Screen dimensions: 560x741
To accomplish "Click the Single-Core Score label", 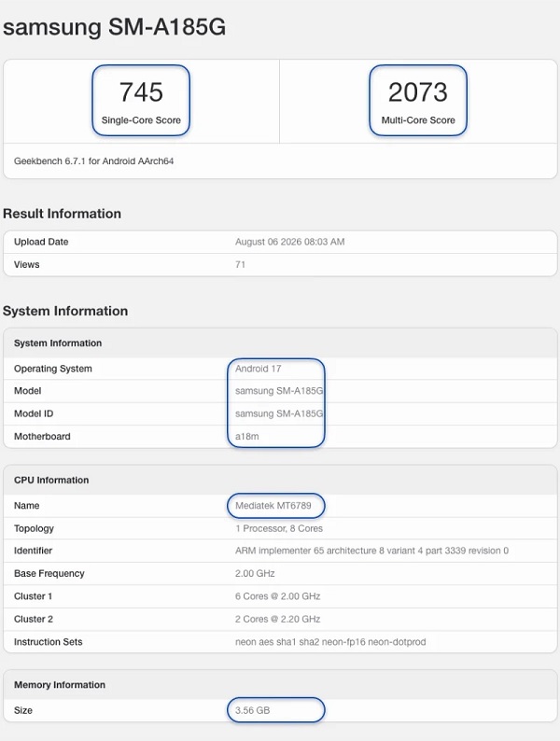I will (x=141, y=120).
